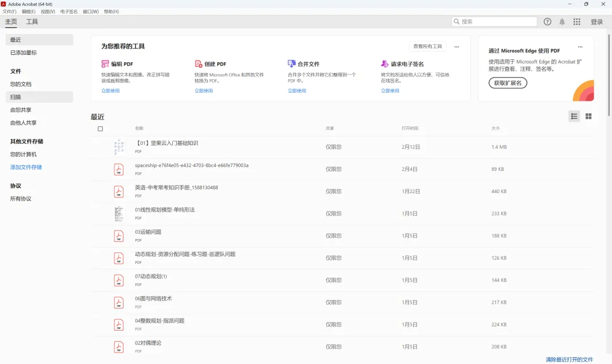Viewport: 612px width, 364px height.
Task: Click the Create PDF tool icon
Action: coord(198,64)
